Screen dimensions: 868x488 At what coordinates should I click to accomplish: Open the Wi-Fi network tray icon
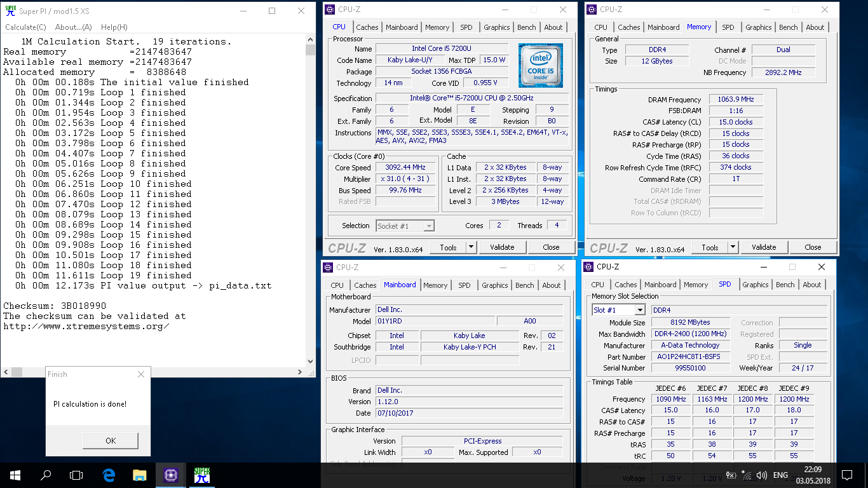tap(747, 475)
